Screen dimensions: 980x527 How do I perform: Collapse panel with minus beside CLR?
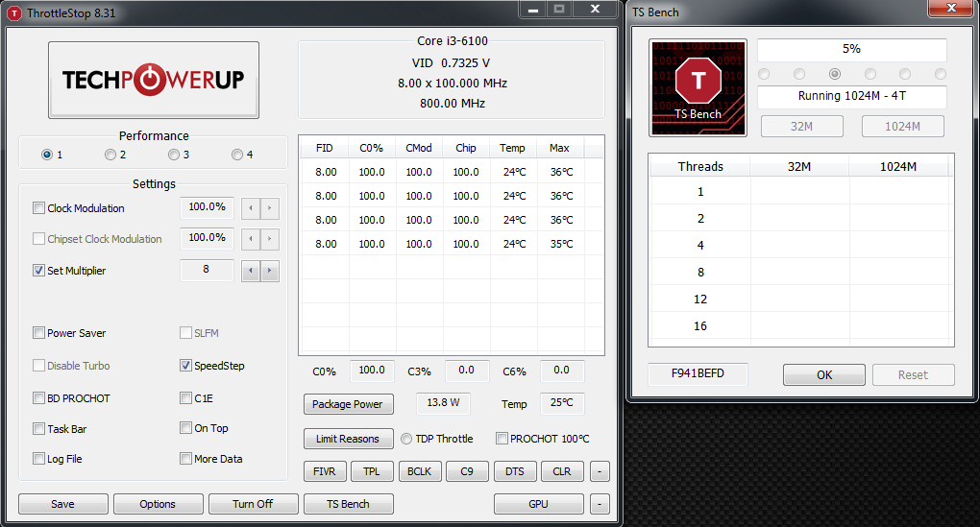[600, 471]
